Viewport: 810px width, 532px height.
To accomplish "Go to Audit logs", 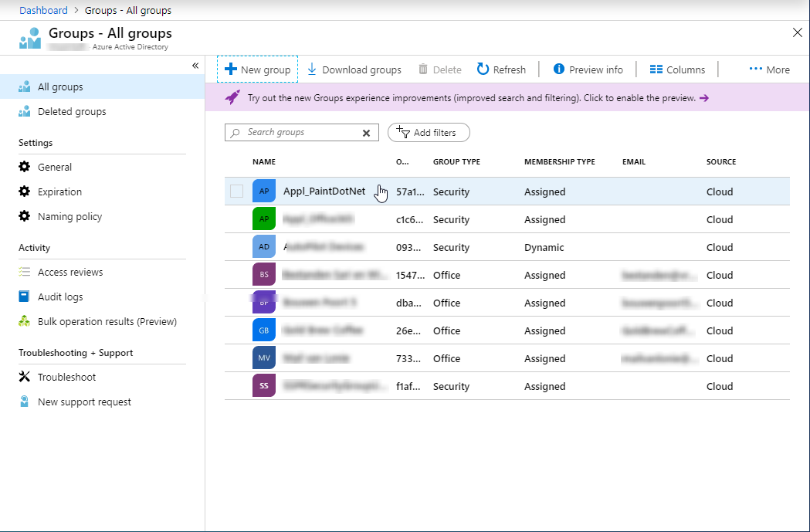I will click(x=60, y=297).
